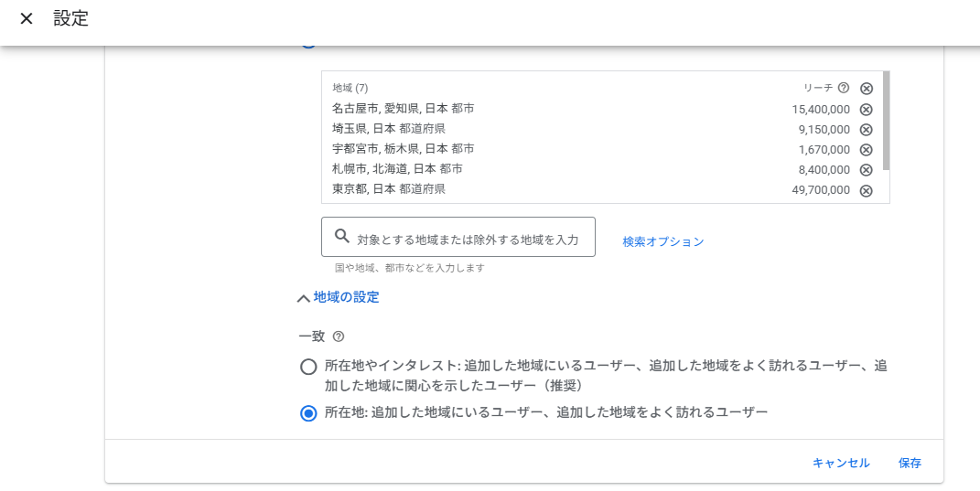Remove all locations using header remove icon
Screen dimensions: 980x491
click(867, 89)
